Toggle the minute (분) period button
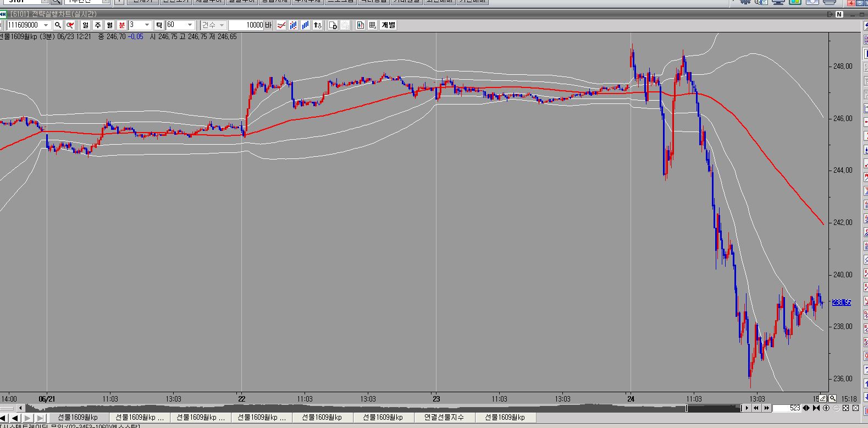Screen dimensions: 868x428 (x=121, y=25)
